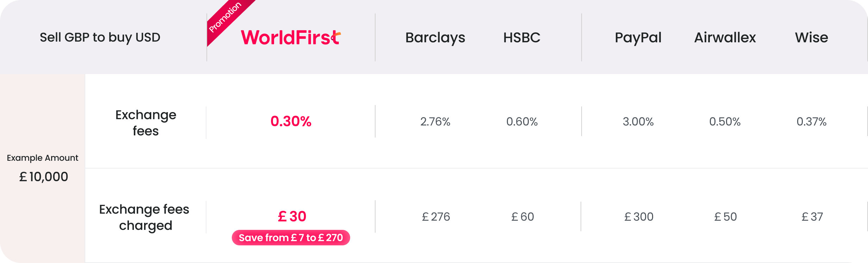The image size is (868, 263).
Task: Click the PayPal £300 charged amount
Action: point(639,216)
